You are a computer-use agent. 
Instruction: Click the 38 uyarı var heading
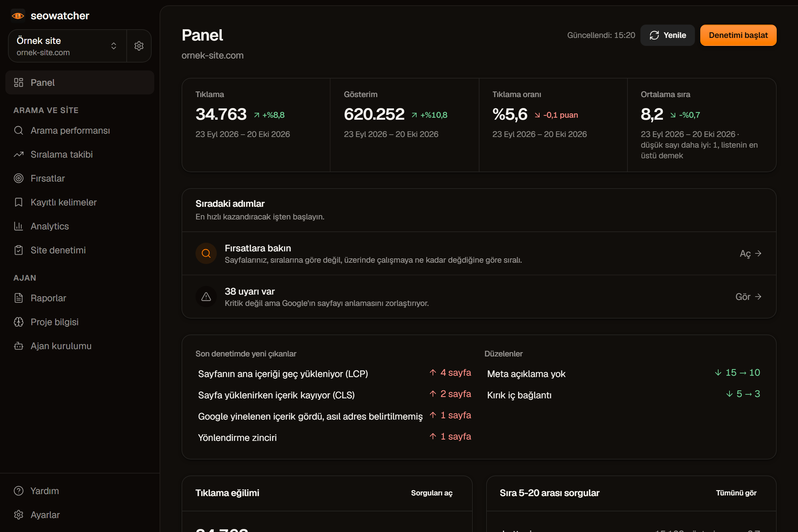(250, 292)
